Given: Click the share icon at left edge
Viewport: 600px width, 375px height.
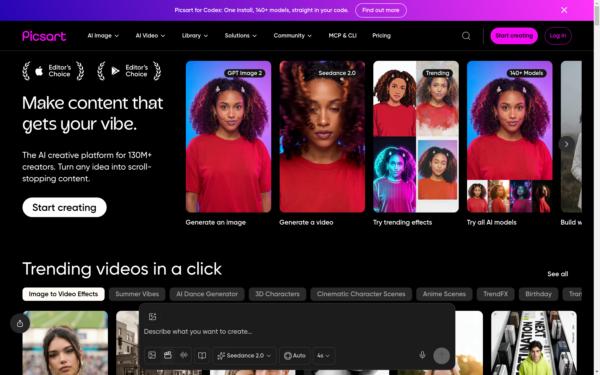Looking at the screenshot, I should (20, 324).
